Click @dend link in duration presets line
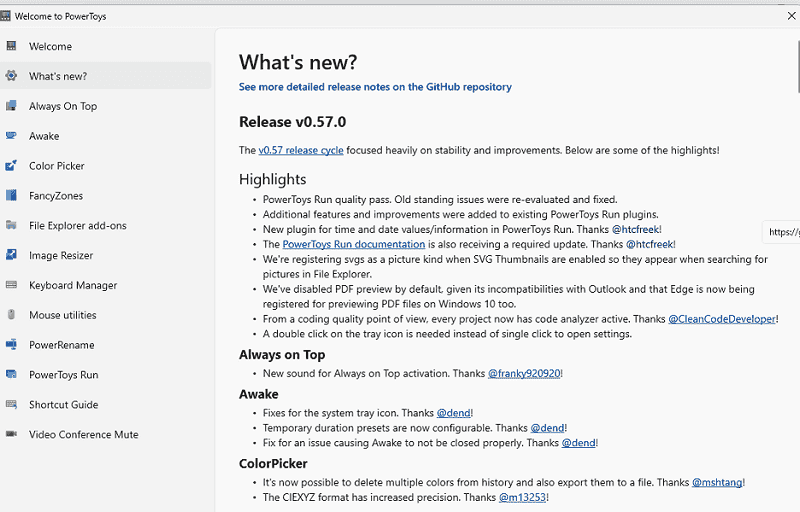 click(547, 427)
